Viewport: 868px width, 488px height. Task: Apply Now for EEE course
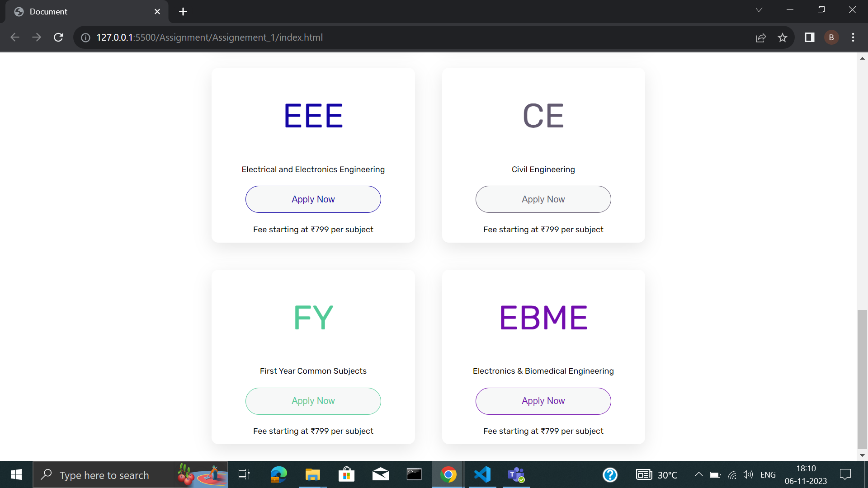point(313,199)
